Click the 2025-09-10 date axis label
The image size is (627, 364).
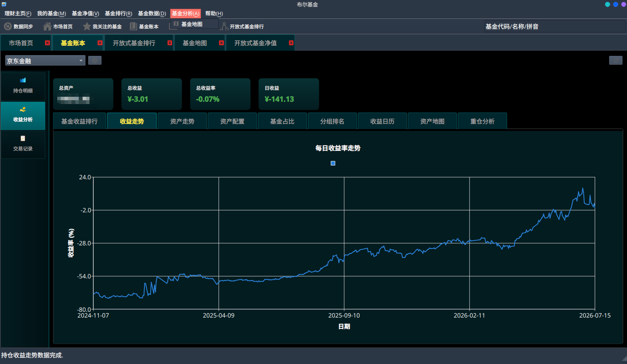[x=344, y=315]
